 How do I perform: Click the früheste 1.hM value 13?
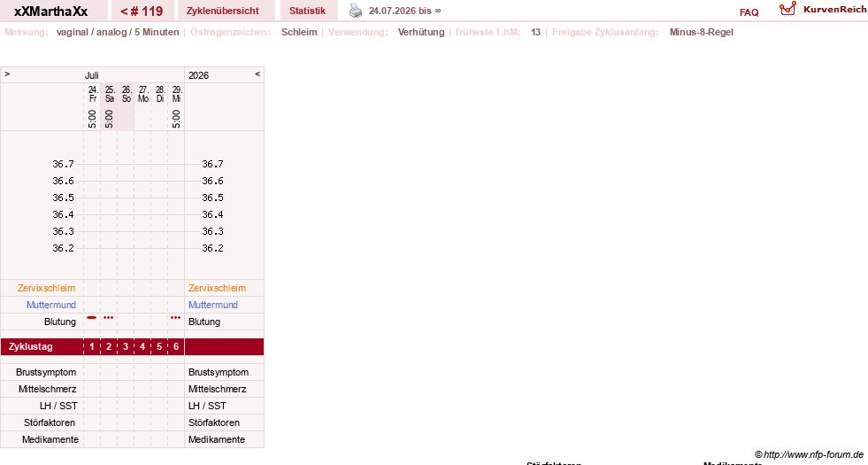[x=535, y=32]
